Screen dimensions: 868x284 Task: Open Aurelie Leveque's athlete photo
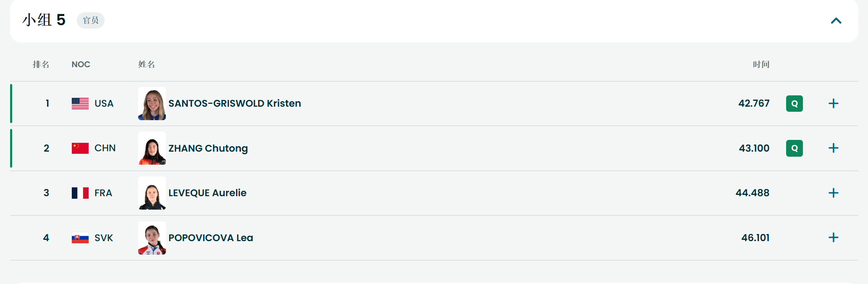point(152,193)
